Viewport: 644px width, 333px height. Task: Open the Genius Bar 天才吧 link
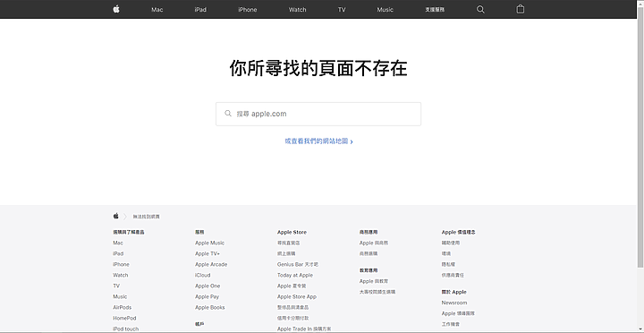(x=298, y=264)
